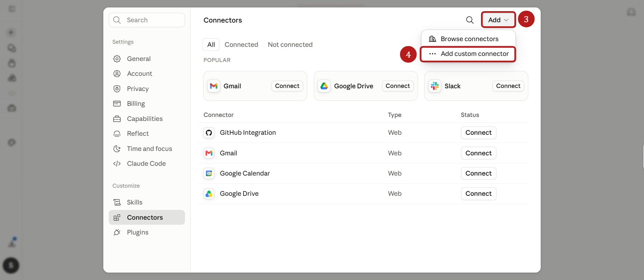The height and width of the screenshot is (280, 644).
Task: Select Connectors in the Customize sidebar section
Action: [147, 217]
